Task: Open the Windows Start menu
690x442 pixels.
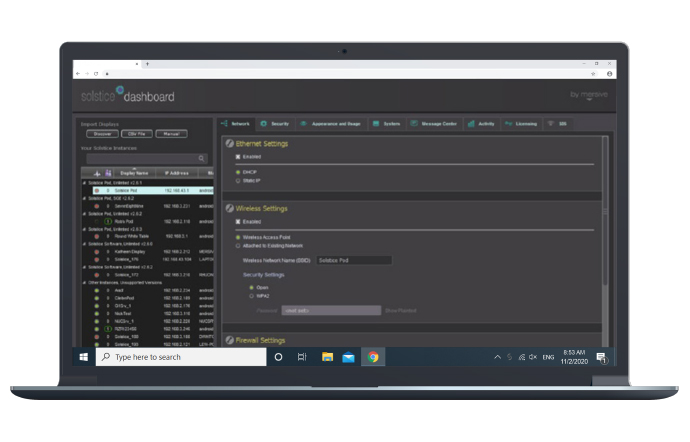Action: click(84, 357)
